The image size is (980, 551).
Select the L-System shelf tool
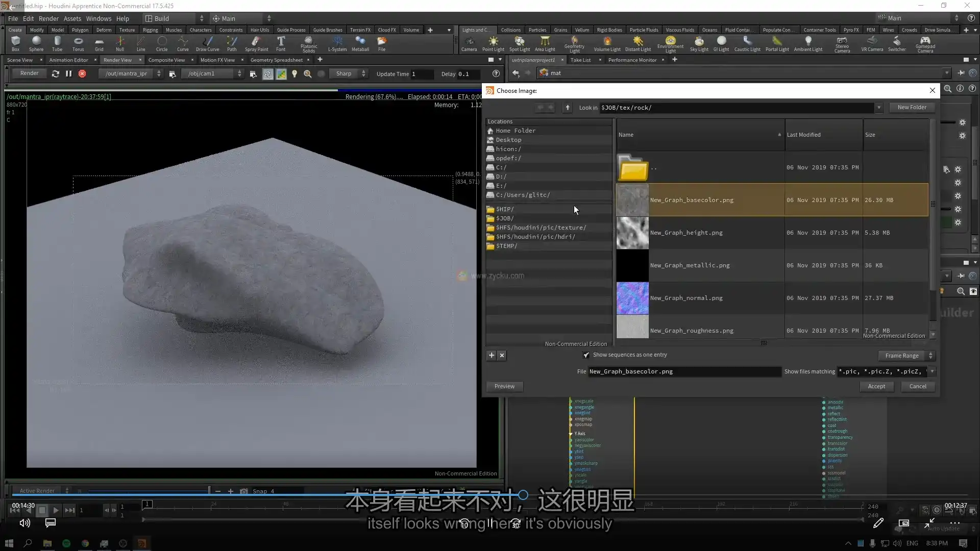[x=337, y=43]
